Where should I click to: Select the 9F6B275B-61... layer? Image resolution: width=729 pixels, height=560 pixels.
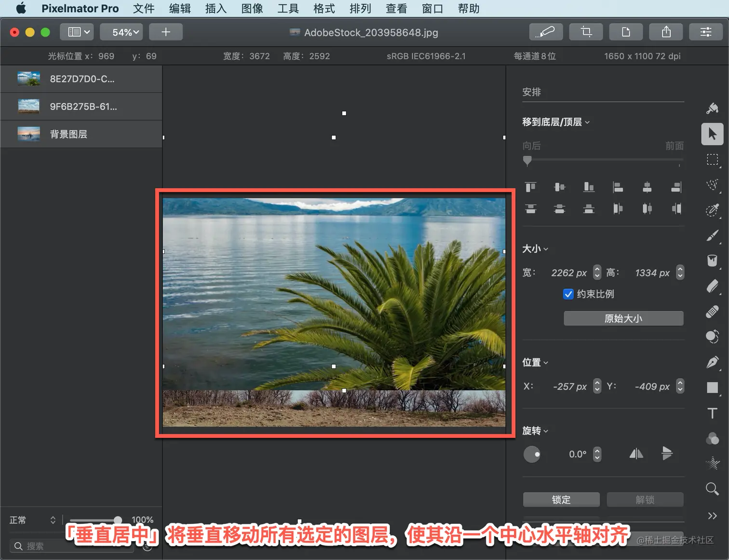[x=81, y=106]
